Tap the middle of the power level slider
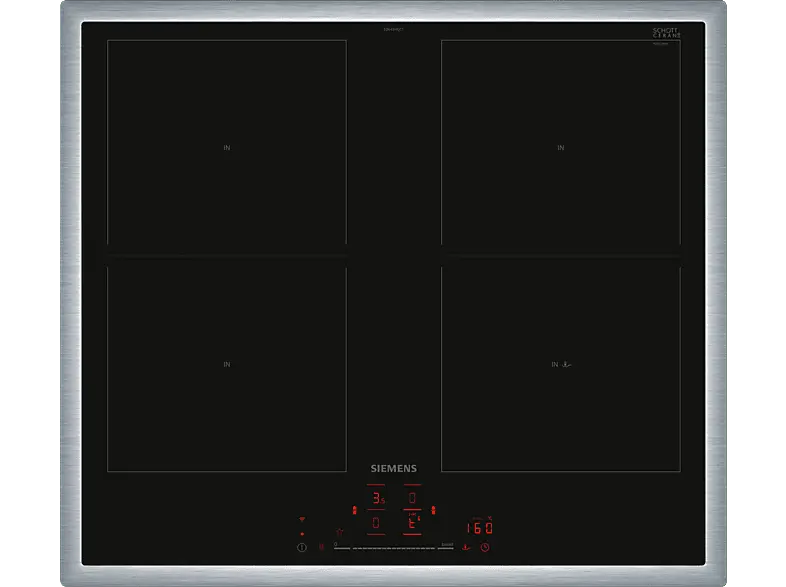The height and width of the screenshot is (587, 786). pyautogui.click(x=385, y=548)
